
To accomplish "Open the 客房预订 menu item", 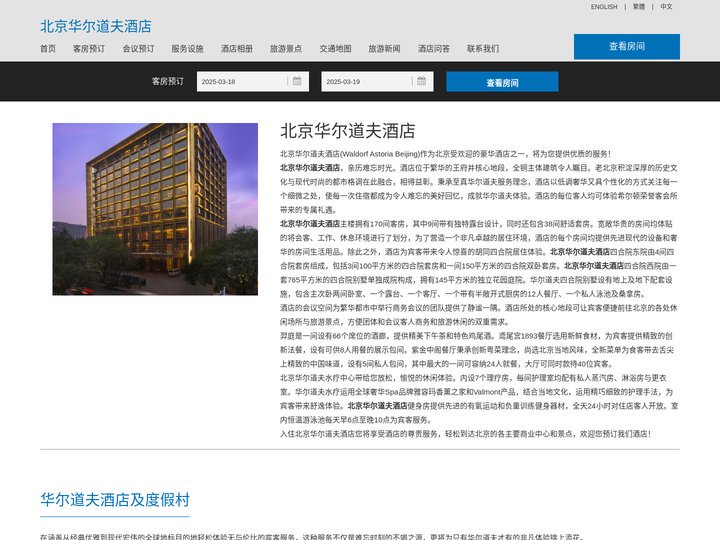I will (89, 49).
